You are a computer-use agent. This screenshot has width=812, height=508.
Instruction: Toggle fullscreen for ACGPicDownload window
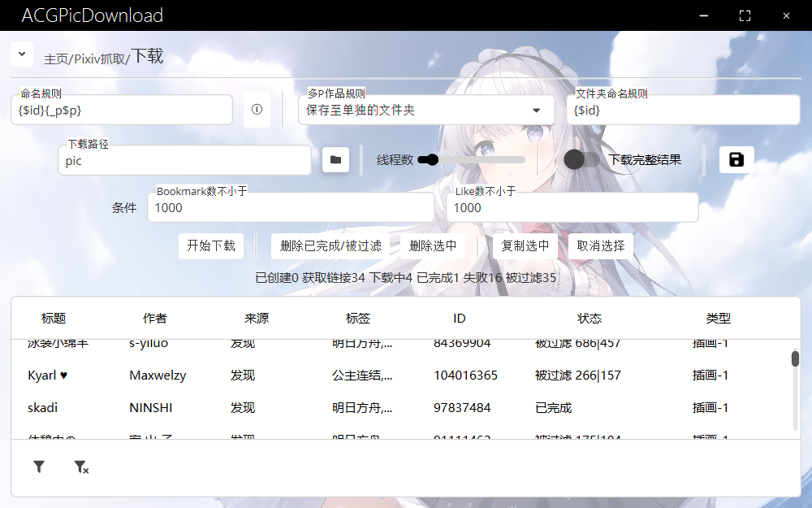[745, 15]
